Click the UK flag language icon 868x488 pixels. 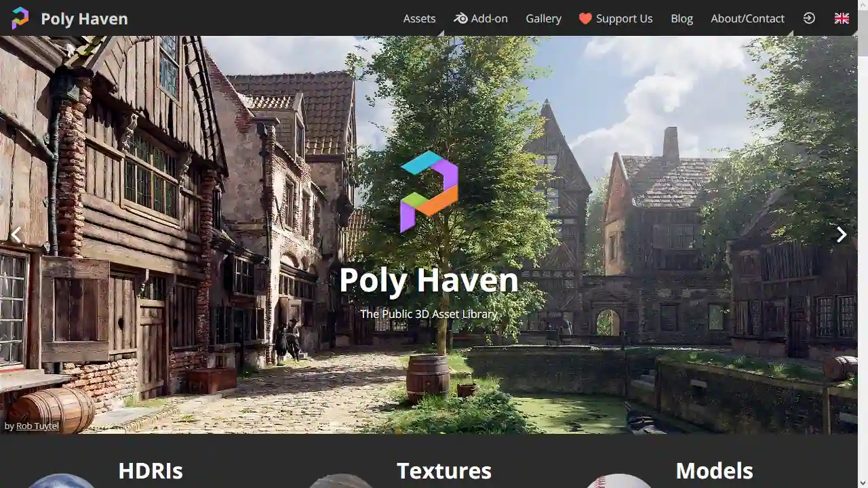coord(842,18)
